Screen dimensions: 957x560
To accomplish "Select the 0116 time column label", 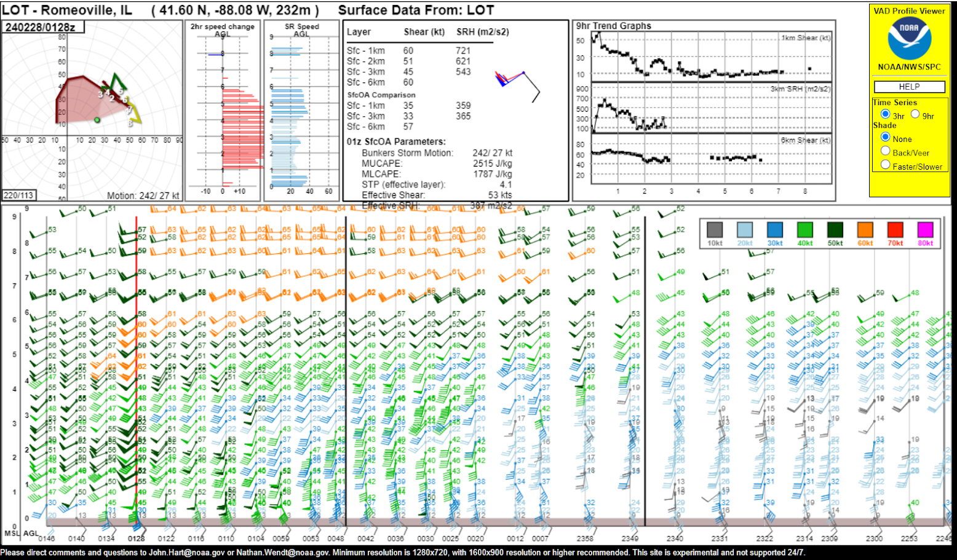I will tap(196, 538).
